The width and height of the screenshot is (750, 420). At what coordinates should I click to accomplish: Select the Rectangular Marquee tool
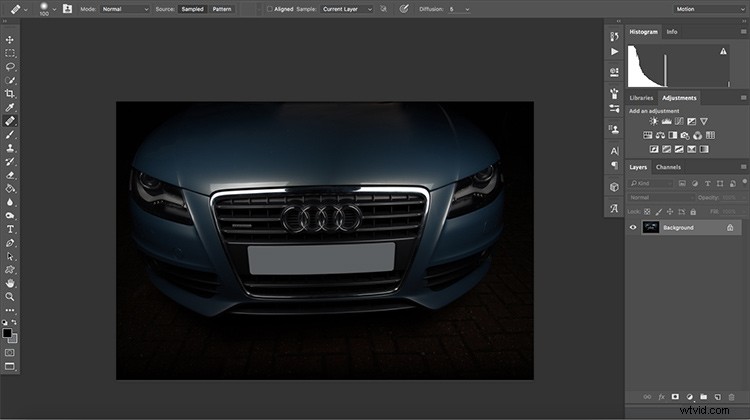tap(10, 53)
